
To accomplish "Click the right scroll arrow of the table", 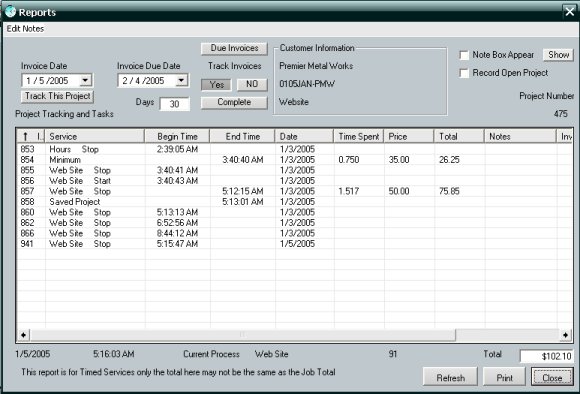I will pyautogui.click(x=565, y=335).
